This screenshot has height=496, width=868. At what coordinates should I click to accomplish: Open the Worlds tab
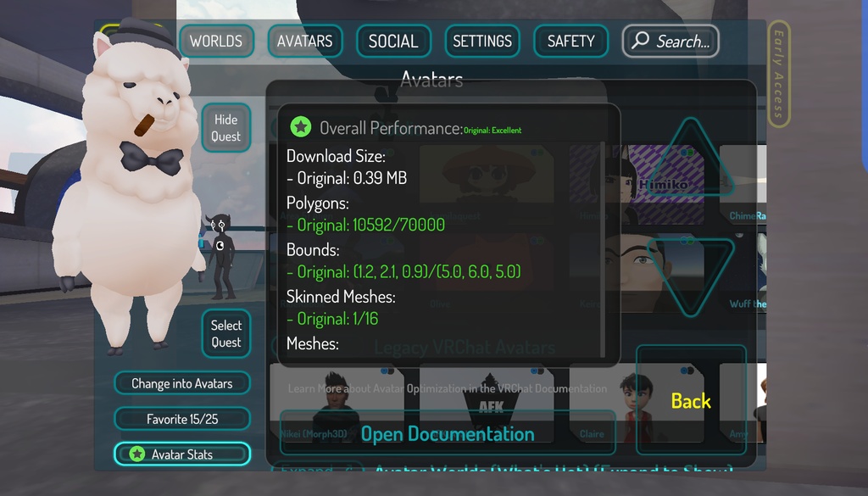click(216, 41)
